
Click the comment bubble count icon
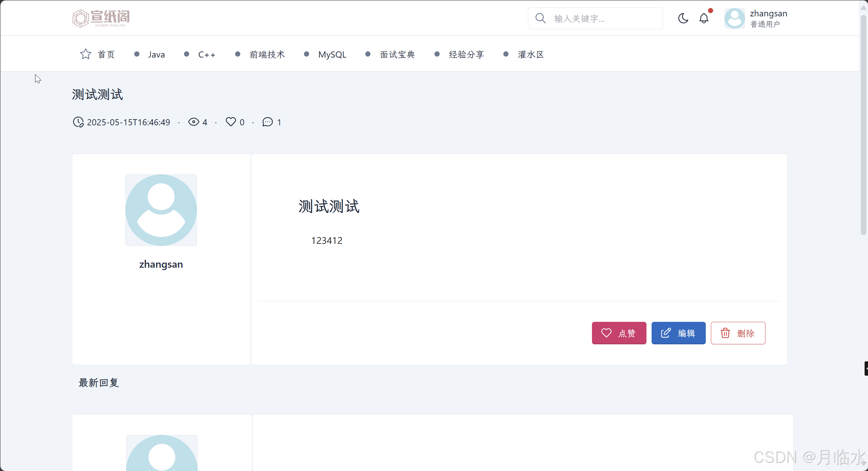(268, 122)
